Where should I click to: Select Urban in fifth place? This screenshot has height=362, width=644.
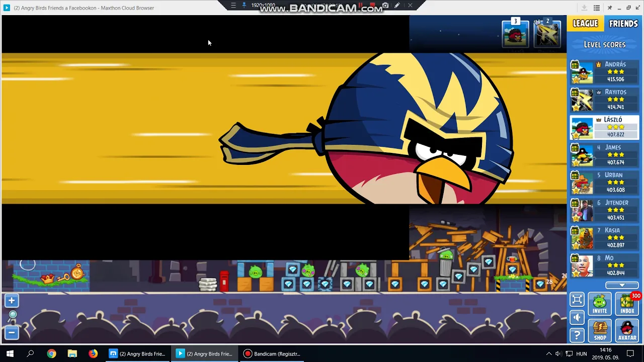click(x=604, y=183)
